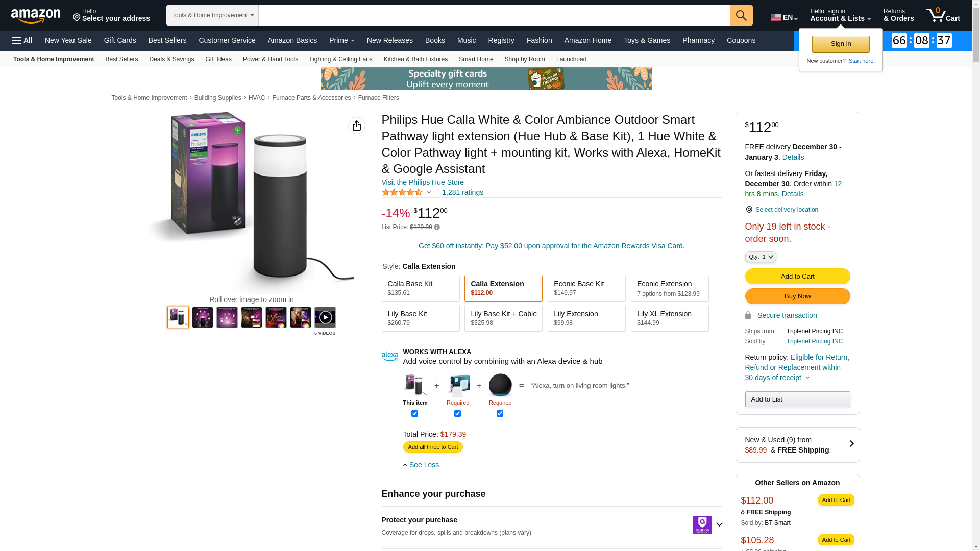
Task: Uncheck the Hue bridge Required checkbox
Action: click(457, 414)
